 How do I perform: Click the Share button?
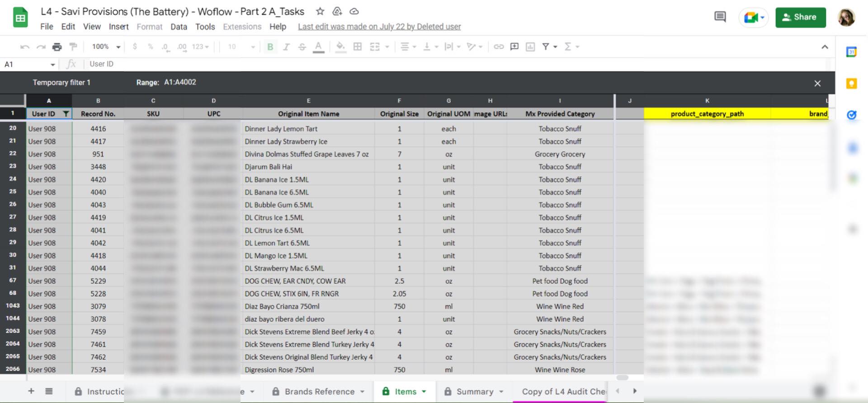click(x=801, y=18)
